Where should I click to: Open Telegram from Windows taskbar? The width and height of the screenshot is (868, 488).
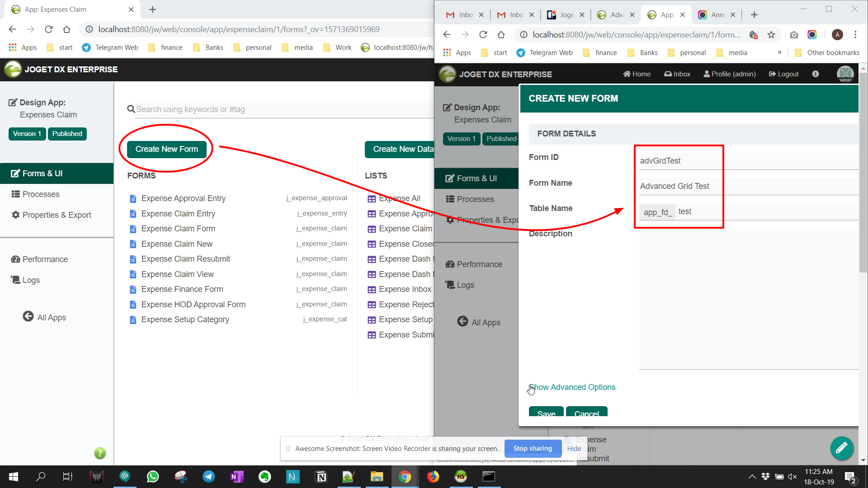pyautogui.click(x=208, y=476)
